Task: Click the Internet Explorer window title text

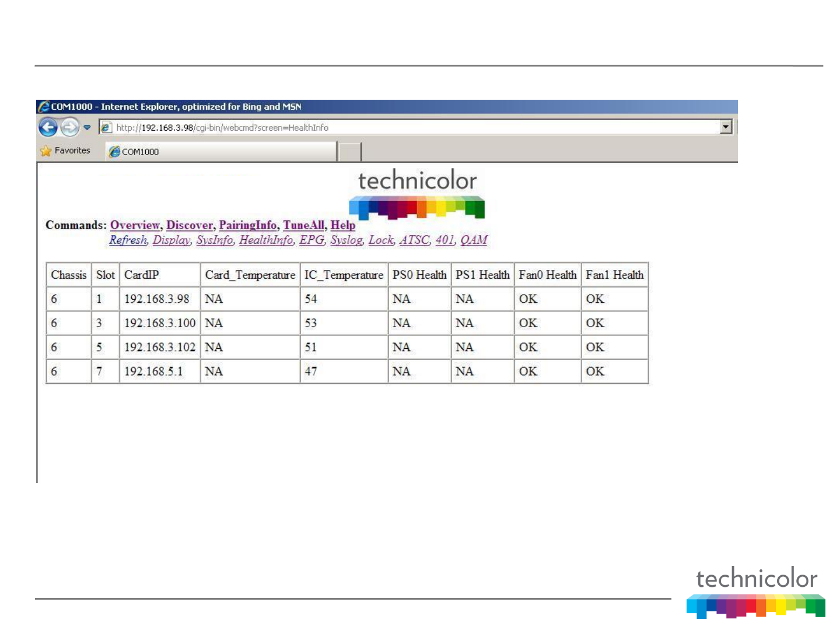Action: [176, 107]
